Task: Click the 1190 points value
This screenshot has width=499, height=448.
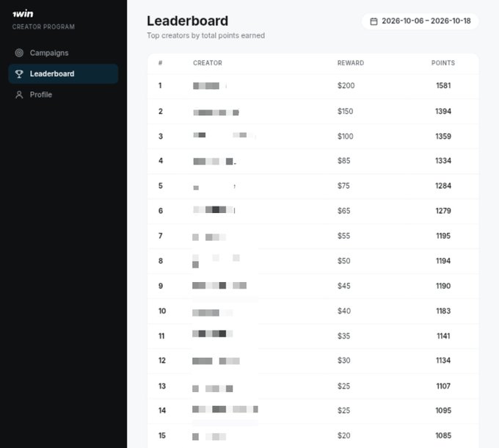Action: click(443, 286)
